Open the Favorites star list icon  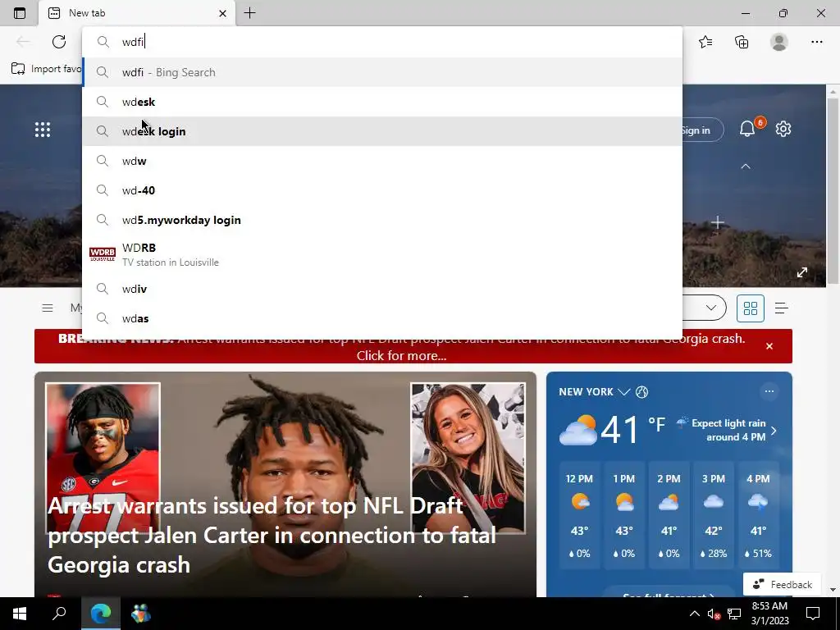705,42
